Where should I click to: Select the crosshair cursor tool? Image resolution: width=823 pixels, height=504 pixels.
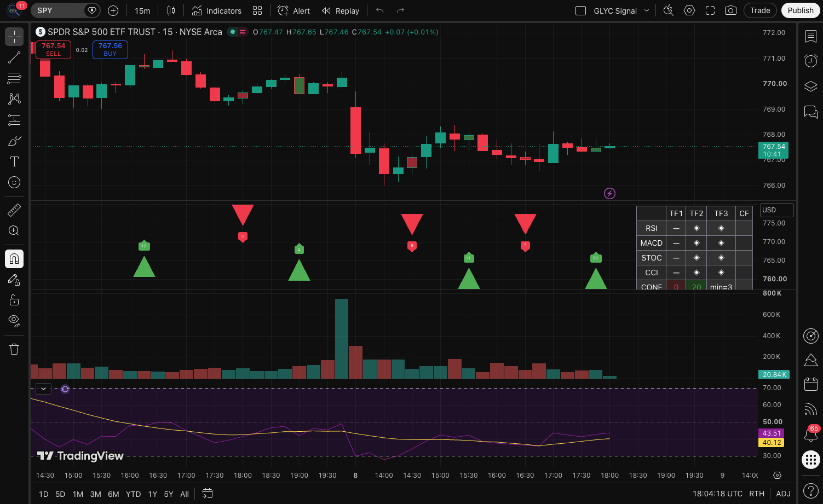14,37
